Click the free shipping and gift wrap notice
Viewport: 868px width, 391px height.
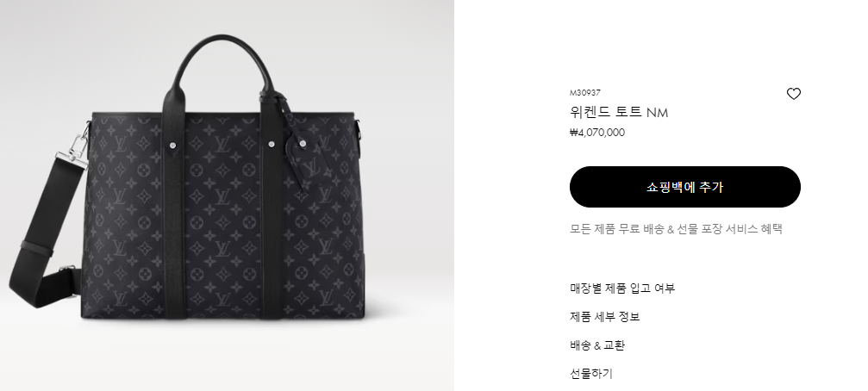click(676, 229)
